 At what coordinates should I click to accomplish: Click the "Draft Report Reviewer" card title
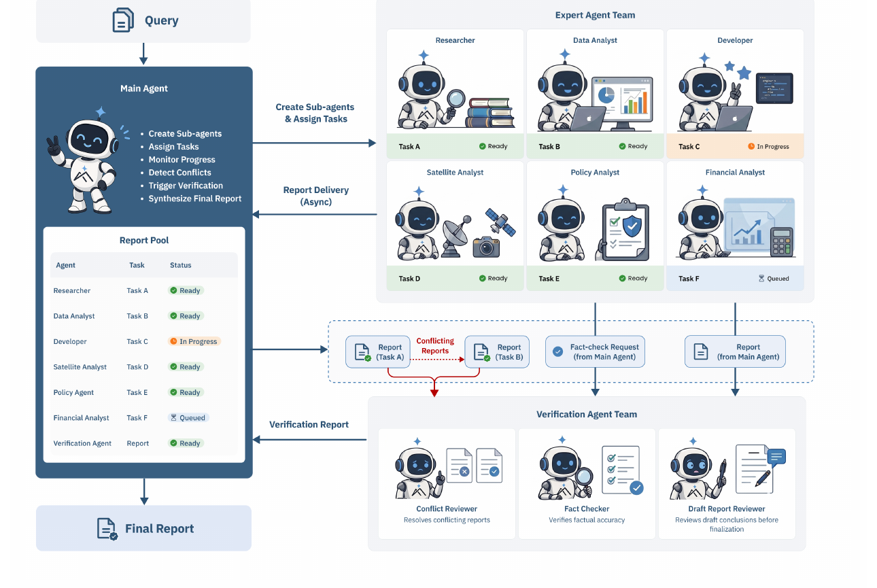click(727, 508)
